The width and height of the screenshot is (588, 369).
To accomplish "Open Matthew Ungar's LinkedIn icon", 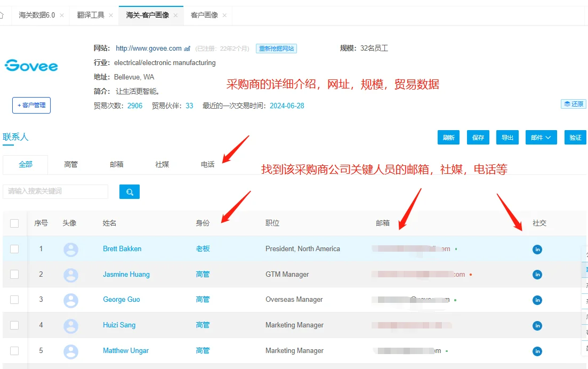I will pos(537,350).
